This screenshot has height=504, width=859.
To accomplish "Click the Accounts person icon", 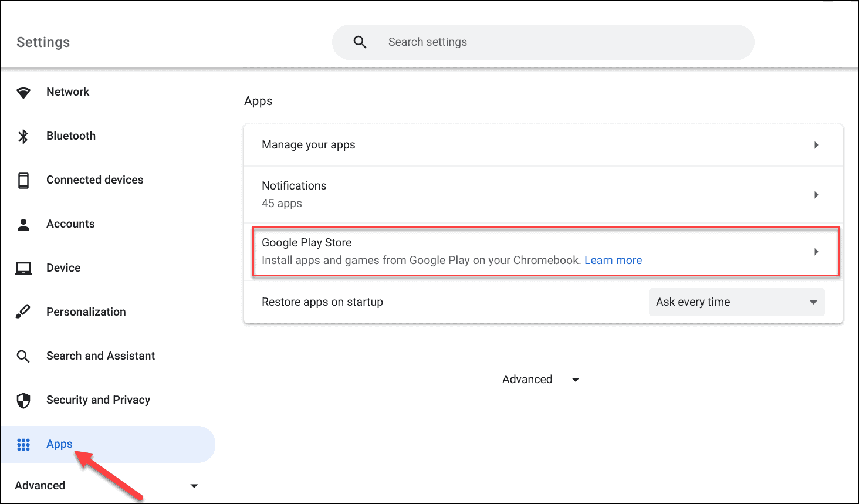I will tap(23, 224).
